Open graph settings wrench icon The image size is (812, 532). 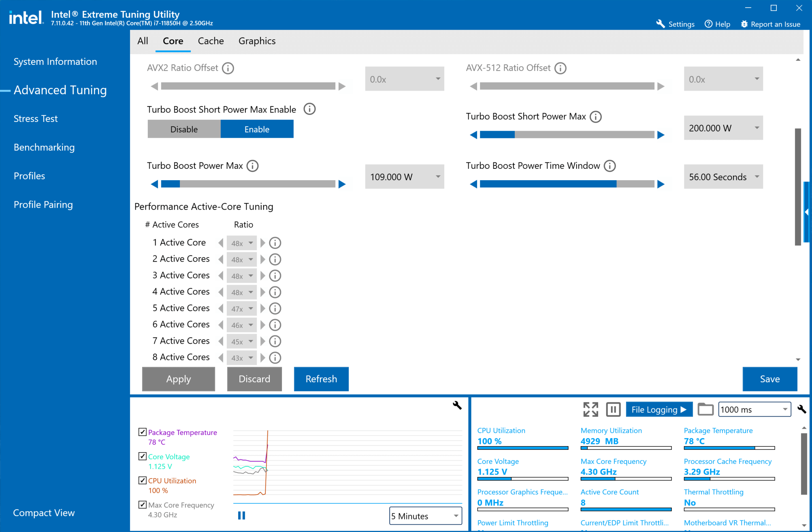click(457, 405)
